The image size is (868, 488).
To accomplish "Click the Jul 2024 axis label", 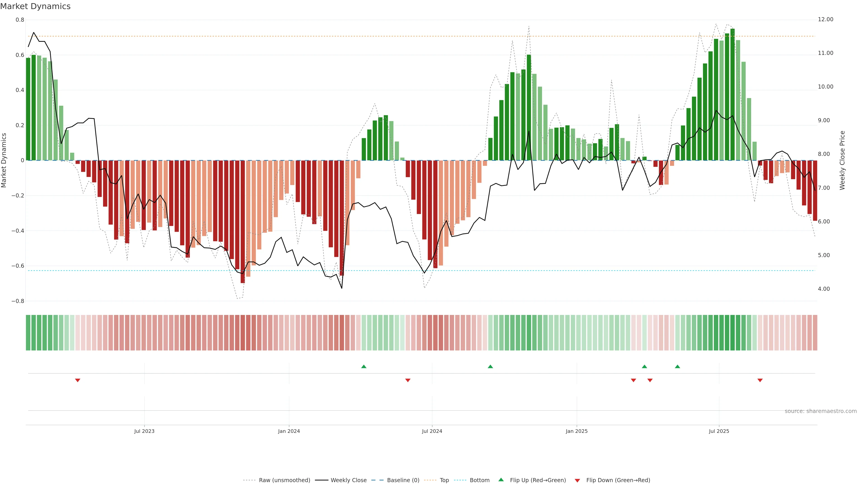I will [432, 431].
